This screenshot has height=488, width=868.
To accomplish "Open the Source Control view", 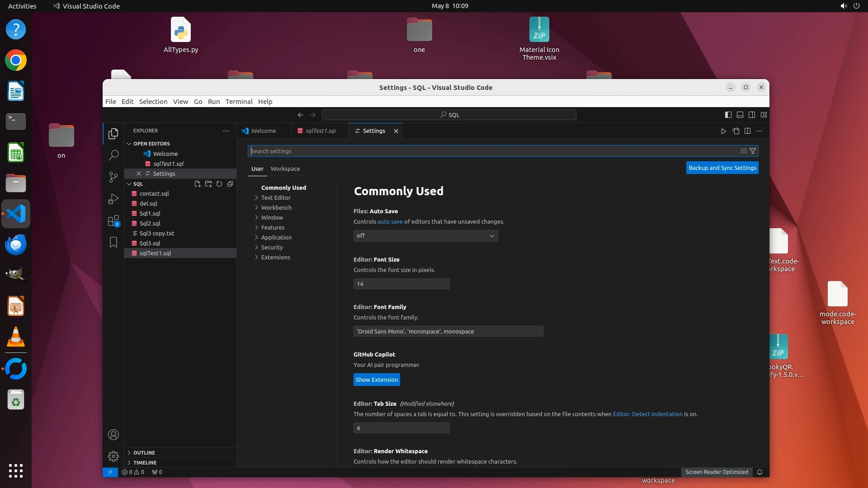I will [x=113, y=177].
